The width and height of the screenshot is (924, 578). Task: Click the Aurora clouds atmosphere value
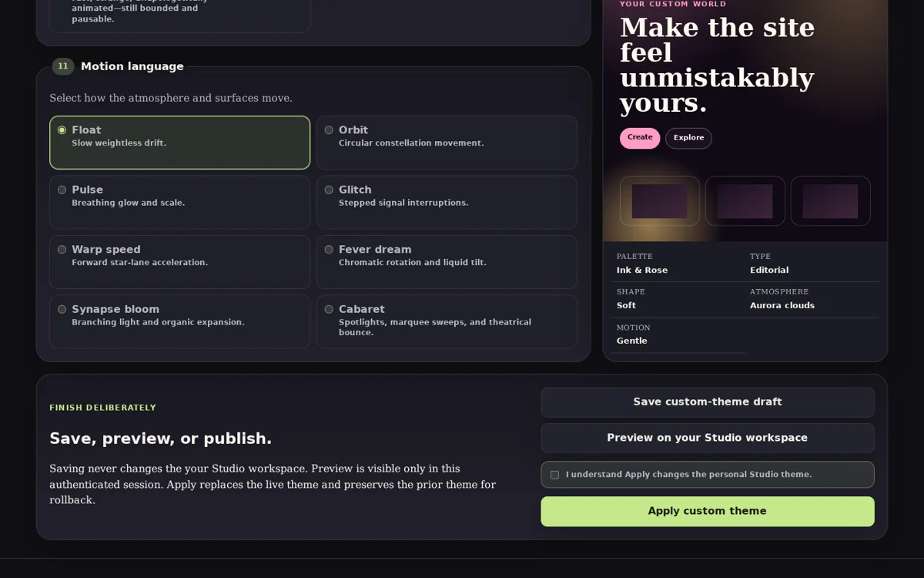pyautogui.click(x=782, y=306)
